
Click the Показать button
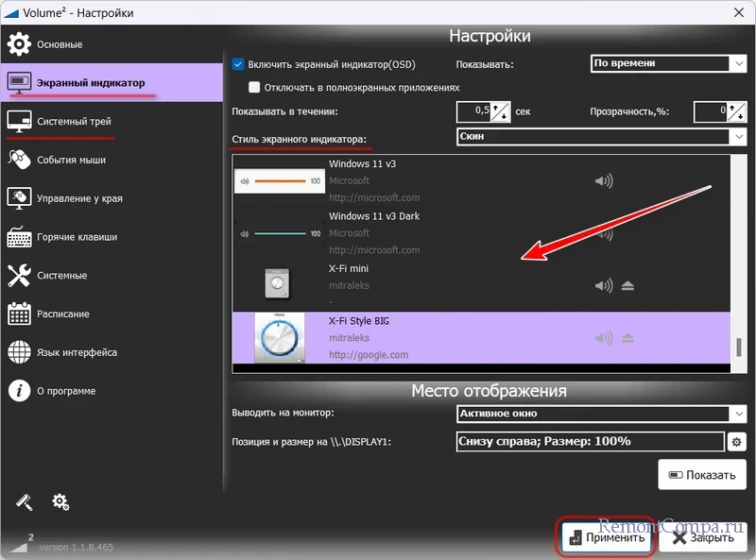(x=702, y=475)
